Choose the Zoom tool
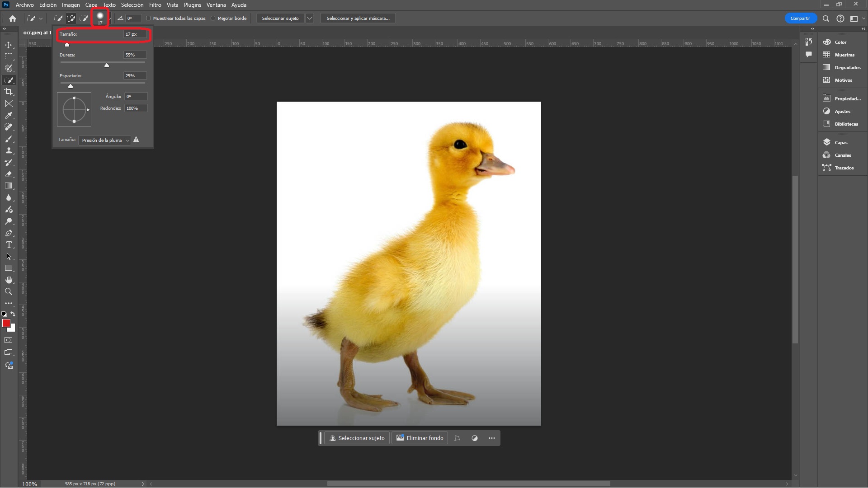 click(9, 291)
